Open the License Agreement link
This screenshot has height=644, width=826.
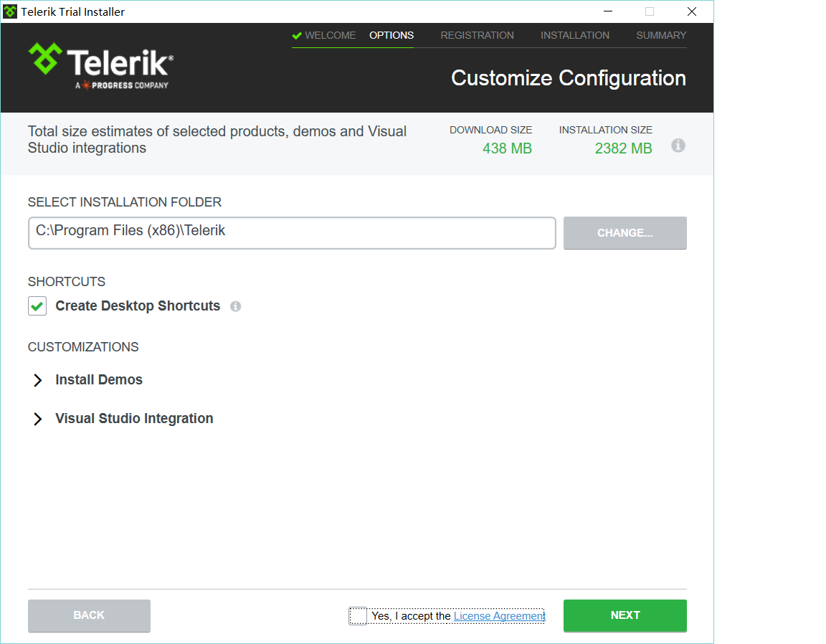[x=499, y=615]
